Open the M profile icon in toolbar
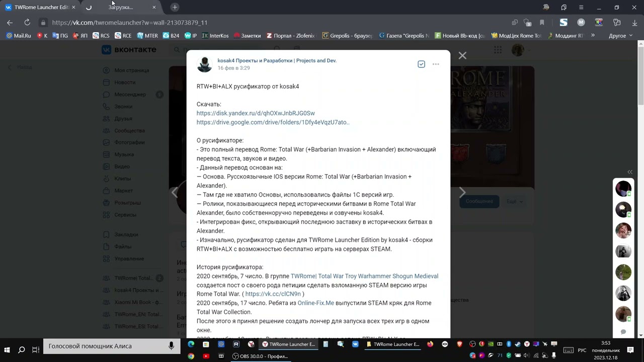This screenshot has width=644, height=362. [581, 22]
